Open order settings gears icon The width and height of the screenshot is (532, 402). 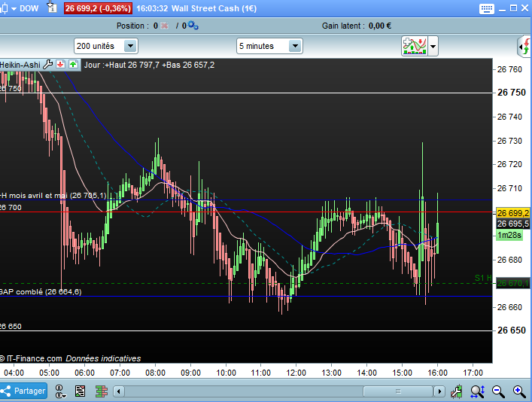click(193, 26)
